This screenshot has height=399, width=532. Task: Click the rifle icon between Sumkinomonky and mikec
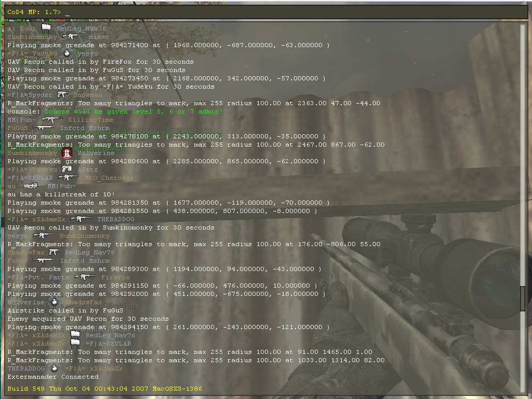tap(73, 36)
